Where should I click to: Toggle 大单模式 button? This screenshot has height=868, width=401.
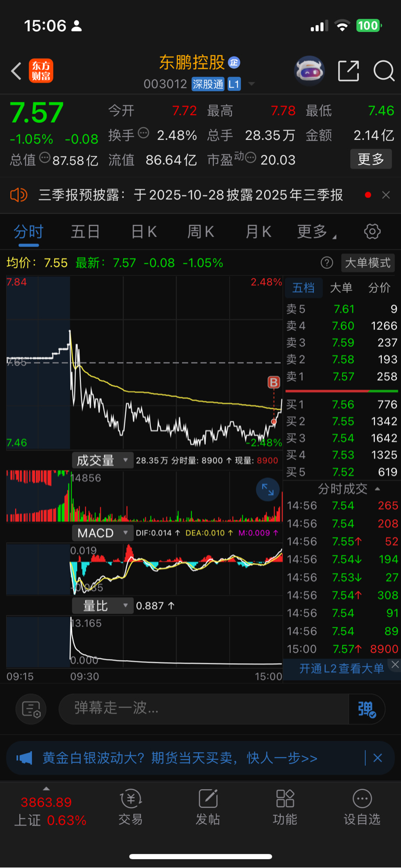368,263
